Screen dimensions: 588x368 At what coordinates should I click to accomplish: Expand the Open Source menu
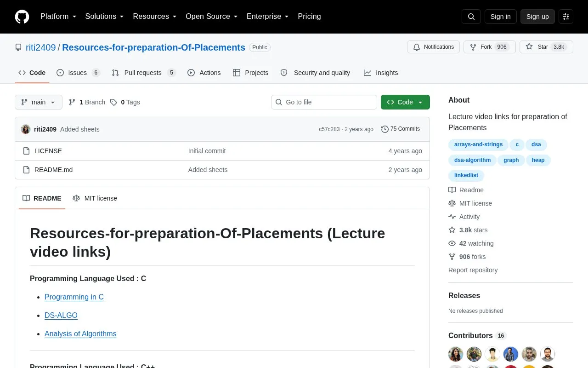tap(212, 17)
